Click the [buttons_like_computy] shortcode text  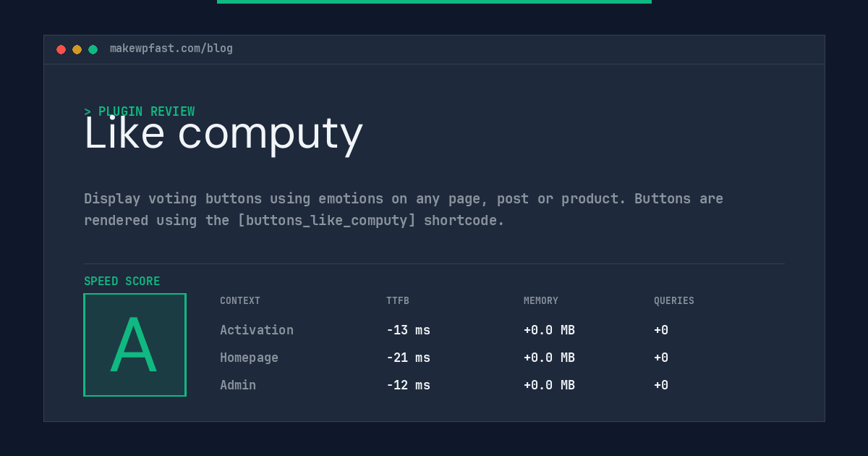(327, 221)
